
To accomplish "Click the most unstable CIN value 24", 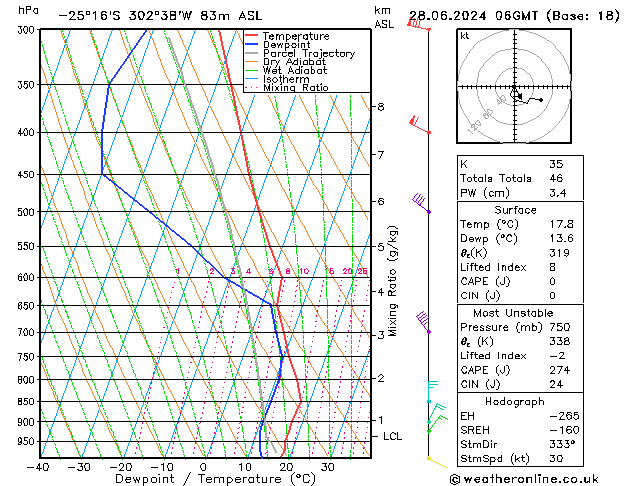I will [556, 384].
